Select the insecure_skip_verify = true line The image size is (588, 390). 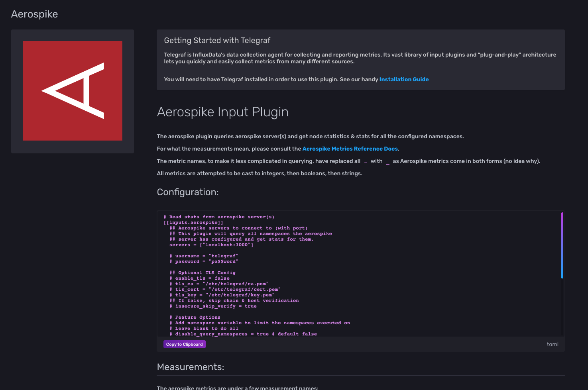213,306
